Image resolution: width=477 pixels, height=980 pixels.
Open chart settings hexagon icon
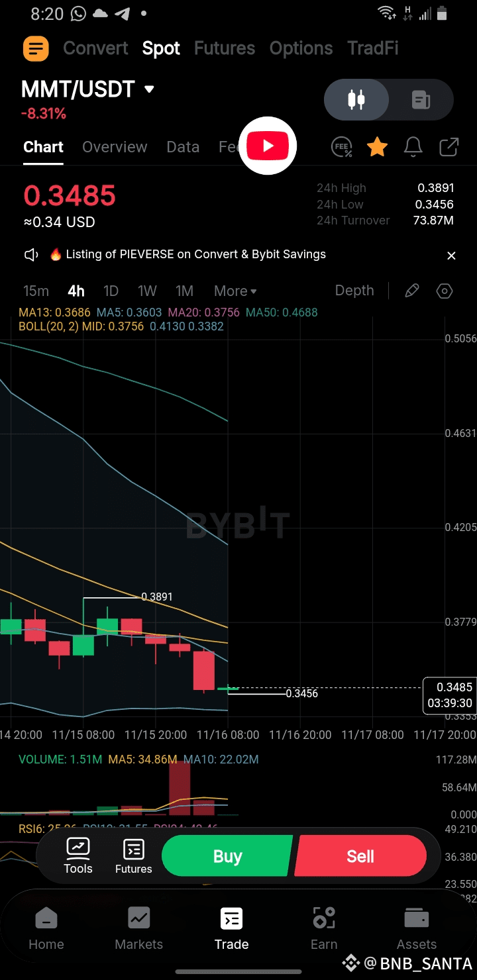click(x=445, y=291)
